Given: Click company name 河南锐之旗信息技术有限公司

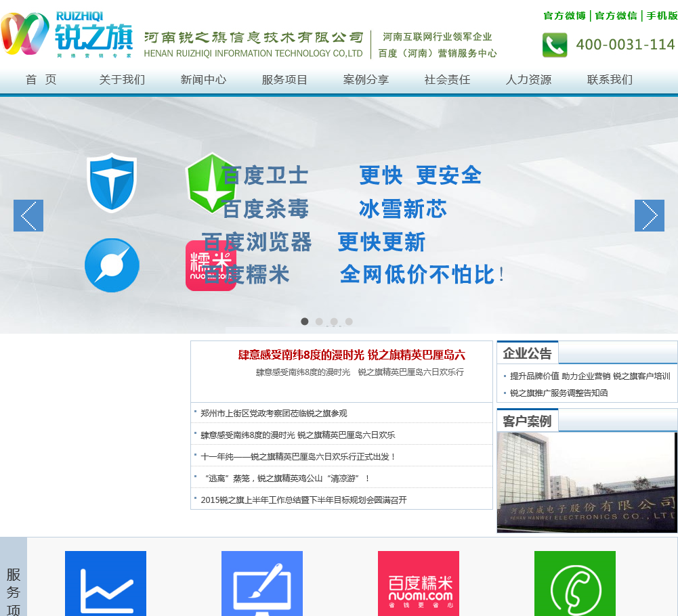Looking at the screenshot, I should [253, 37].
